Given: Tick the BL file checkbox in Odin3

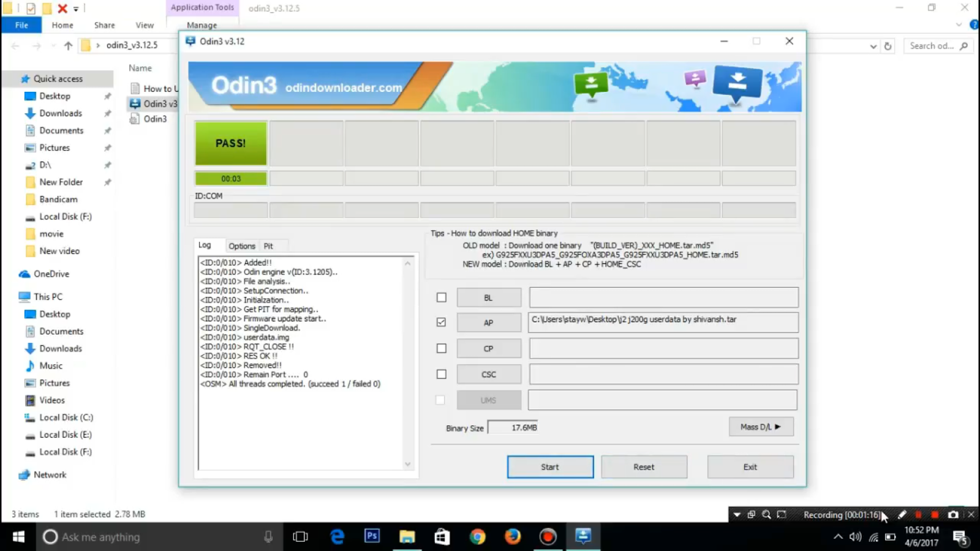Looking at the screenshot, I should pyautogui.click(x=441, y=298).
